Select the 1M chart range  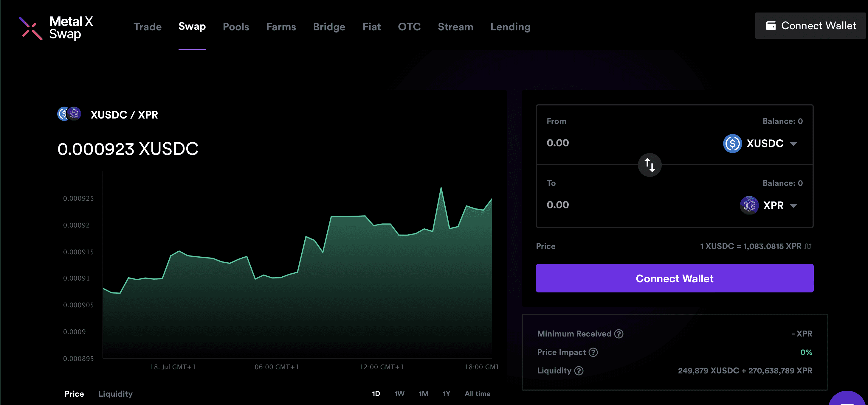tap(423, 394)
